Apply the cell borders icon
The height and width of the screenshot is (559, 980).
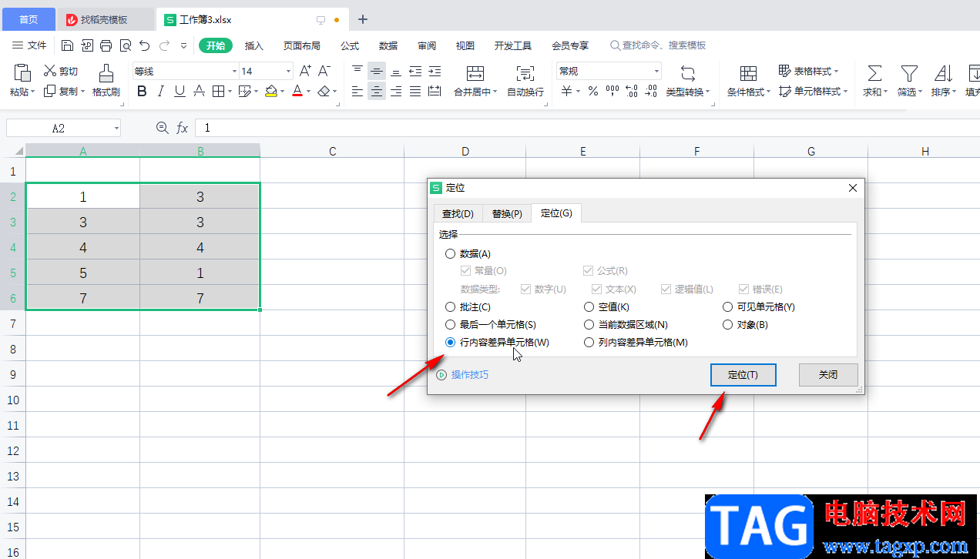pos(218,92)
